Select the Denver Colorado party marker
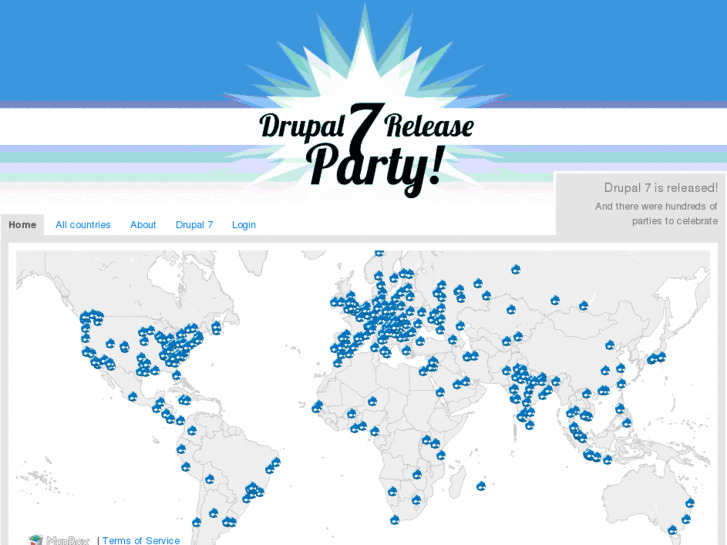 124,346
